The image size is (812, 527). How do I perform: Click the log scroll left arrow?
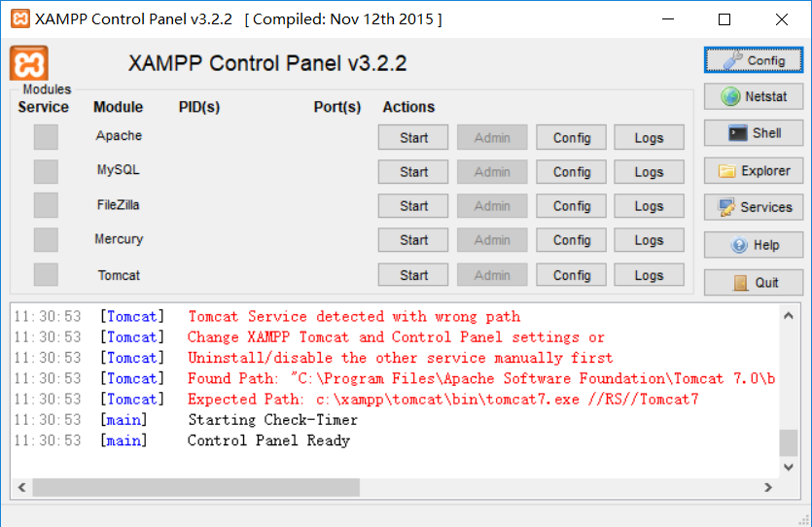tap(21, 487)
